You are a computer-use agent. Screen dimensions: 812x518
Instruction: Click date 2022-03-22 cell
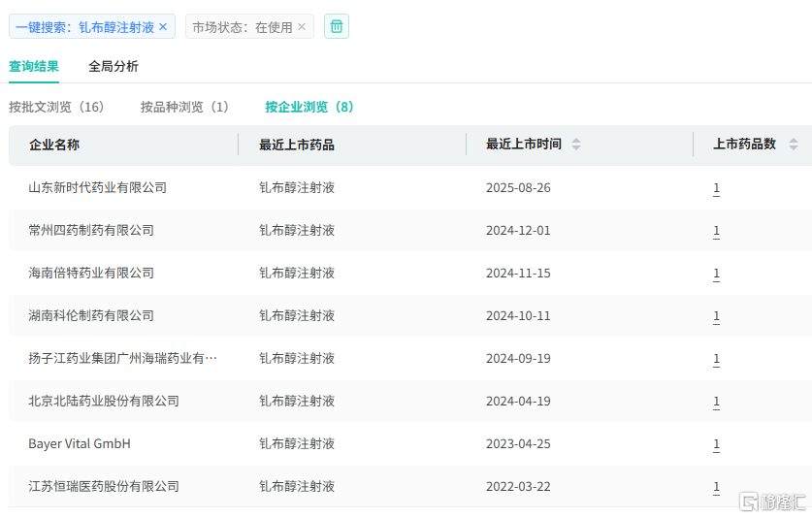pos(518,486)
